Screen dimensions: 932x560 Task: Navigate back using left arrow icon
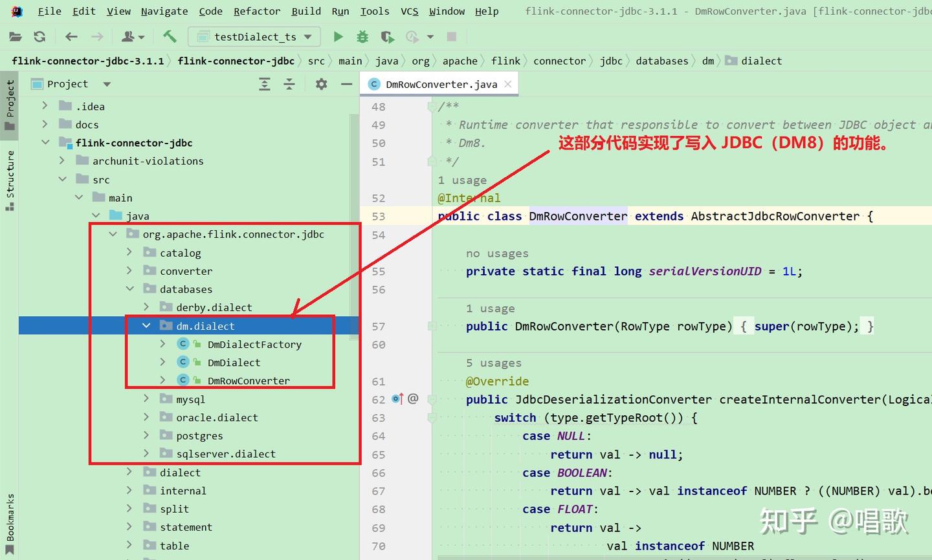tap(71, 37)
